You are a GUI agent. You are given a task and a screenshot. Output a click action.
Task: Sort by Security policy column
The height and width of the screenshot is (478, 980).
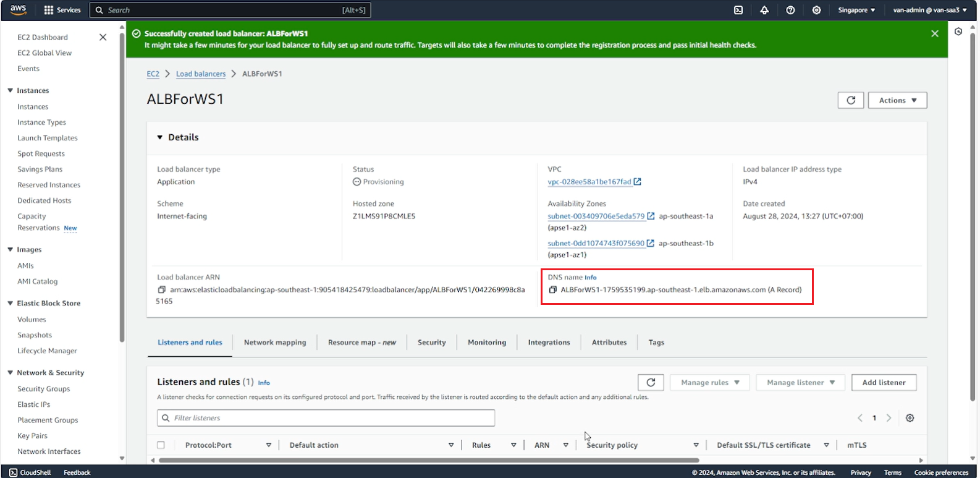tap(696, 445)
